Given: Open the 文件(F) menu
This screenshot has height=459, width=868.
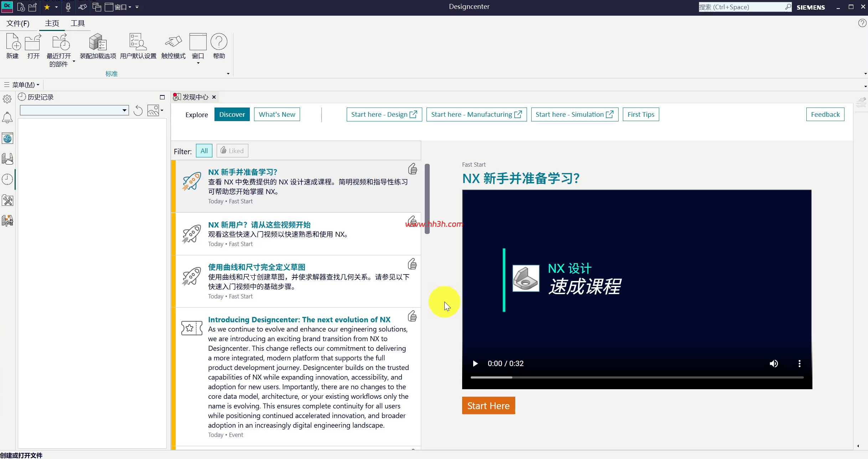Looking at the screenshot, I should tap(18, 24).
